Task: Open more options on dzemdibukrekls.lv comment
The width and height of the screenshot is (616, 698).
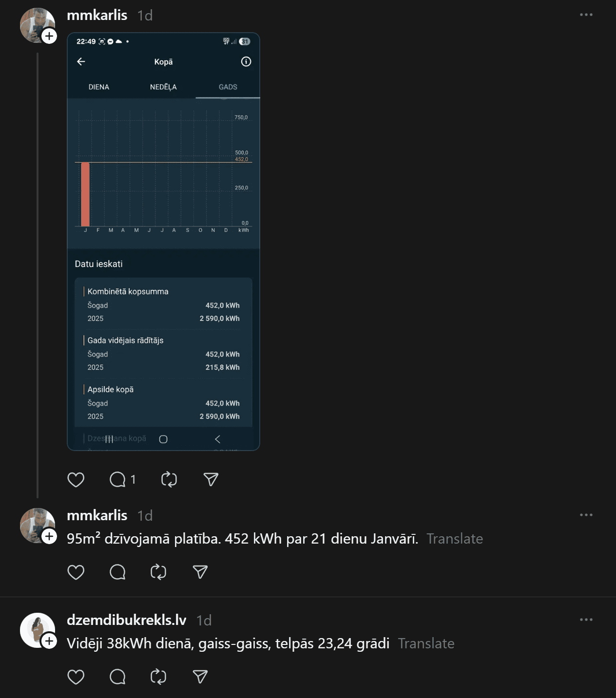Action: click(x=586, y=620)
